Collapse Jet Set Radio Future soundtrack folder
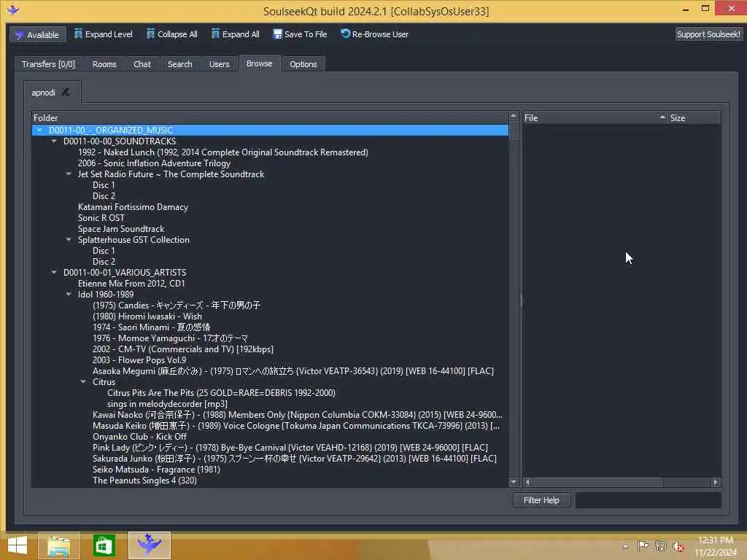 [69, 174]
